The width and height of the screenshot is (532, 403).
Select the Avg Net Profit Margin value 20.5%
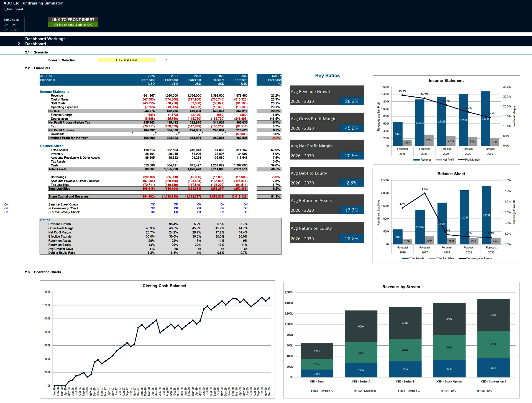coord(352,156)
